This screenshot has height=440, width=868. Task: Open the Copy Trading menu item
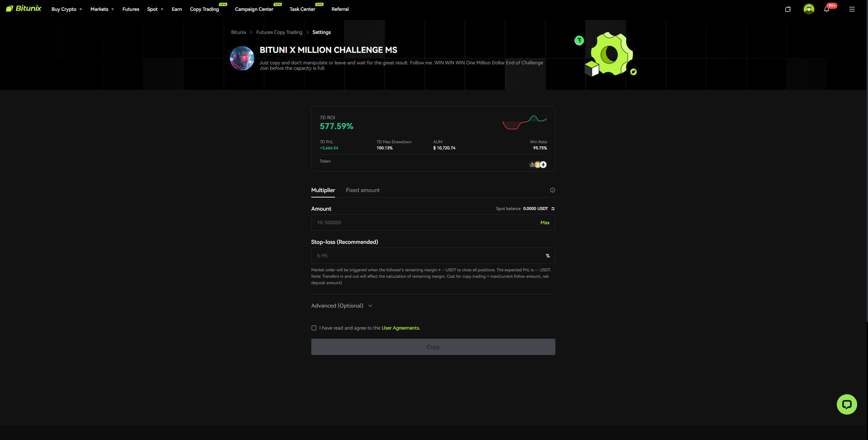tap(204, 9)
